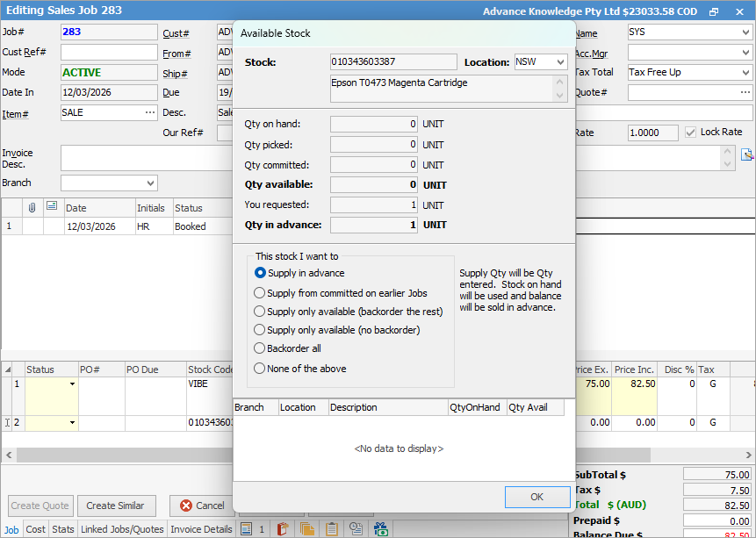
Task: Restore down the Editing Sales Job window
Action: (x=715, y=11)
